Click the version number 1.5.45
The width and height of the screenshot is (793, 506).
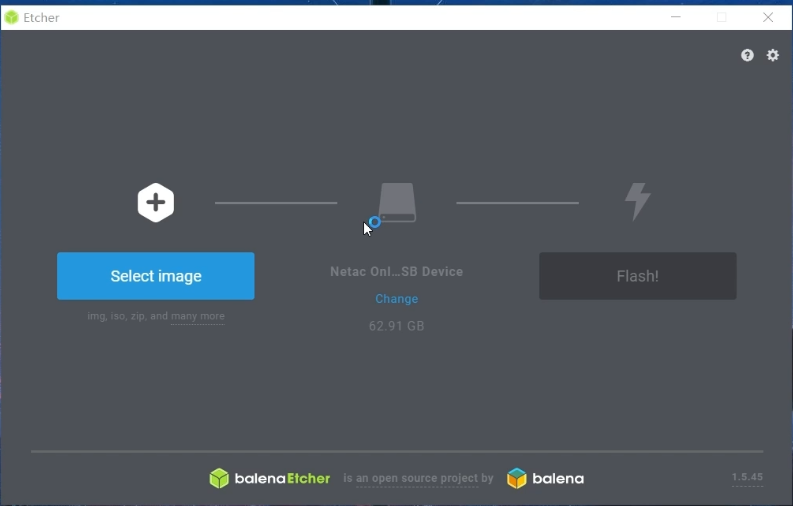point(747,478)
